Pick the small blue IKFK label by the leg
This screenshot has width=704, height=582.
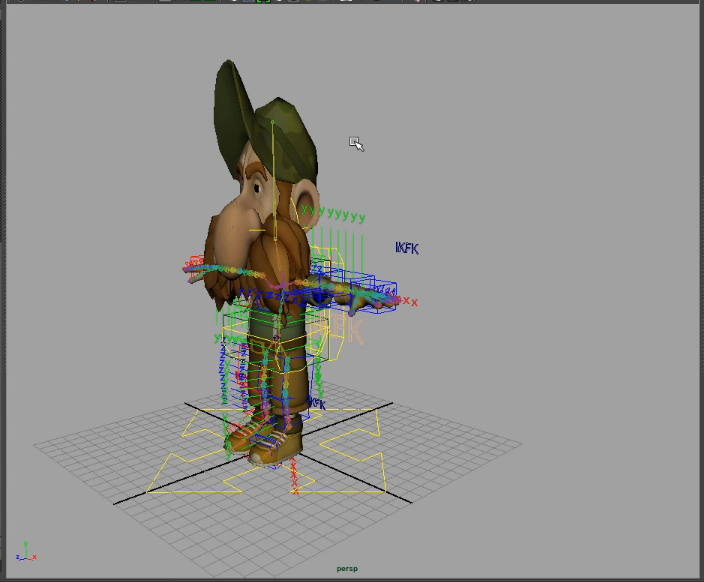pyautogui.click(x=317, y=403)
